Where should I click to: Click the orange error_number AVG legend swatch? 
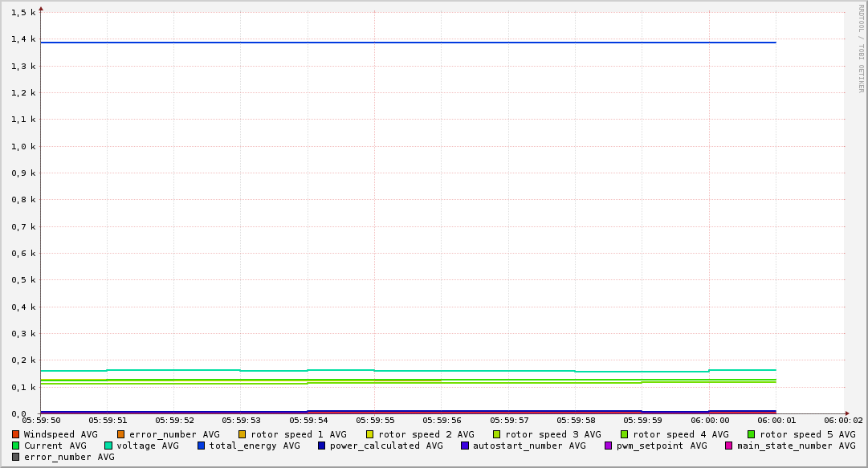pos(121,434)
